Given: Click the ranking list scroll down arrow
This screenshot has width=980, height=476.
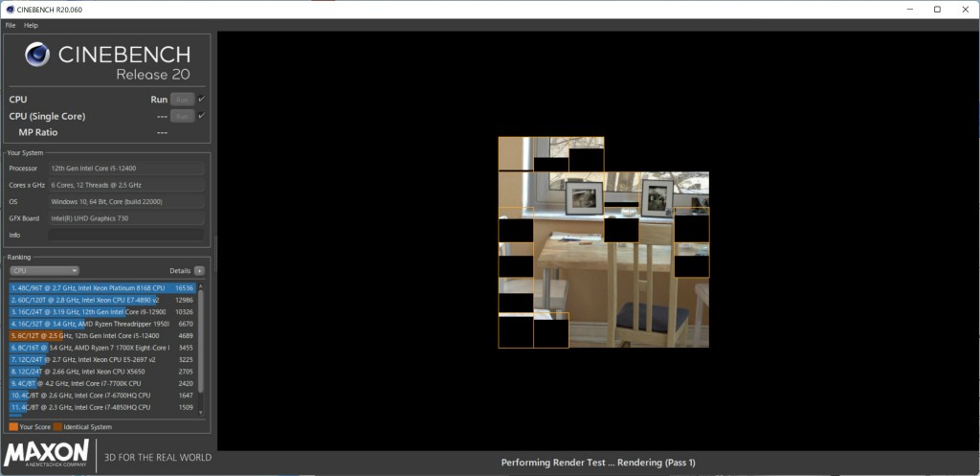Looking at the screenshot, I should coord(201,413).
